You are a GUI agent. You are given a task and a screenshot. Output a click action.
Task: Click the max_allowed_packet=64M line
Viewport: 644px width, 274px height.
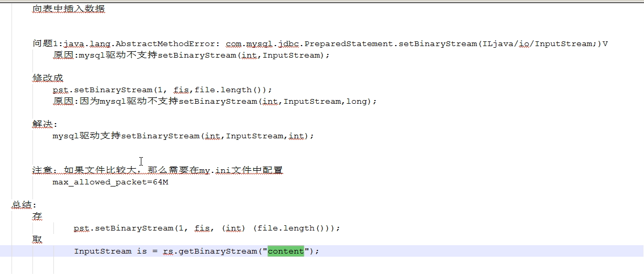110,182
